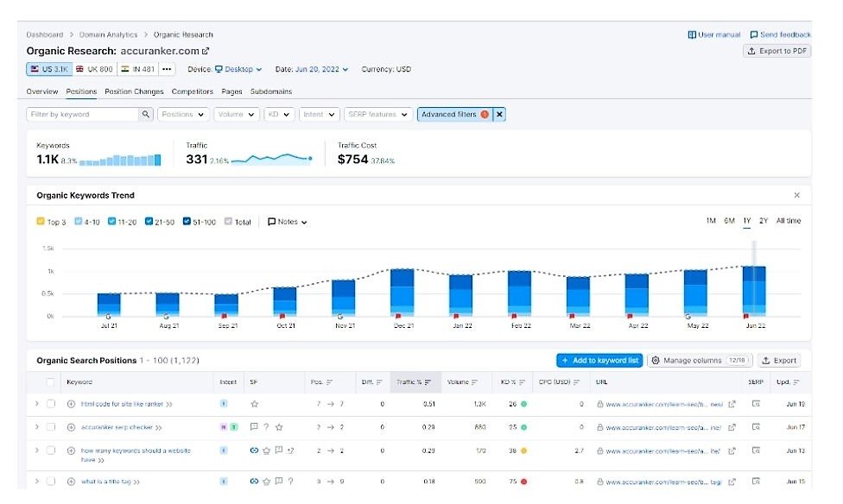Open Date Jun 20, 2022 dropdown
The image size is (843, 504).
tap(321, 69)
